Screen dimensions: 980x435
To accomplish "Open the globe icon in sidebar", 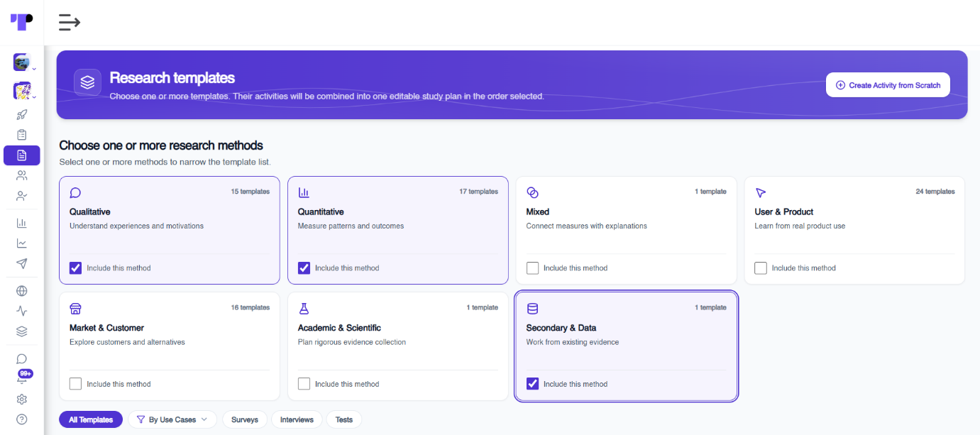I will click(22, 291).
